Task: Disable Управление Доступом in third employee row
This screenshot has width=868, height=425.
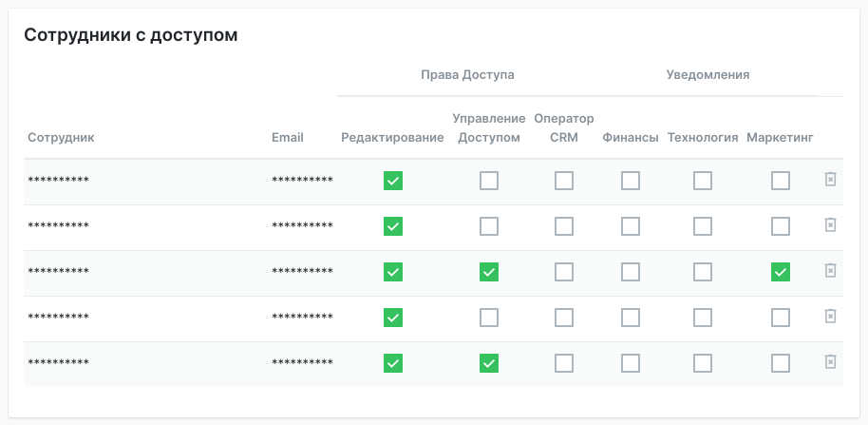Action: click(489, 272)
